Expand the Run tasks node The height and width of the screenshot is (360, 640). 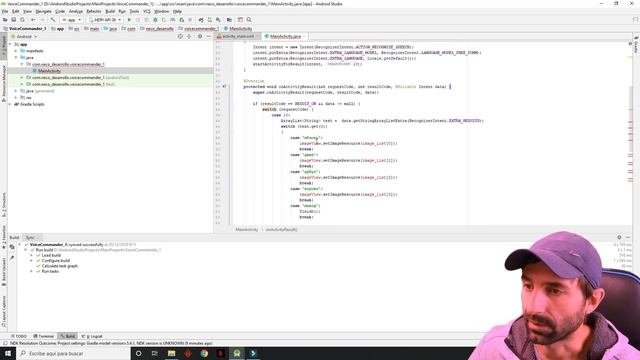pyautogui.click(x=31, y=271)
